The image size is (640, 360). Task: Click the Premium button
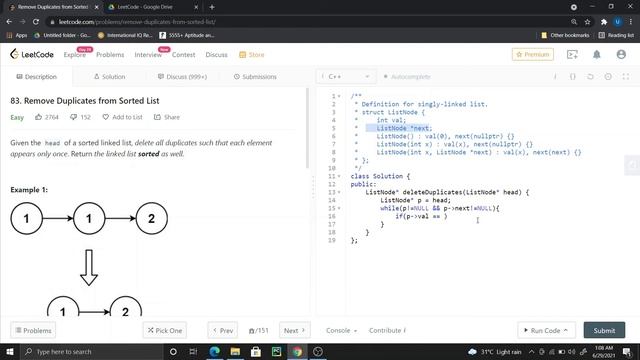[533, 54]
